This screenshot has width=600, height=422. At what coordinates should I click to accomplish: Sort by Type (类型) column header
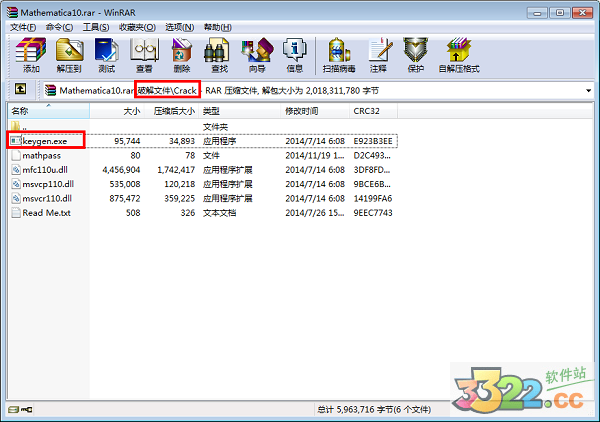(x=240, y=111)
